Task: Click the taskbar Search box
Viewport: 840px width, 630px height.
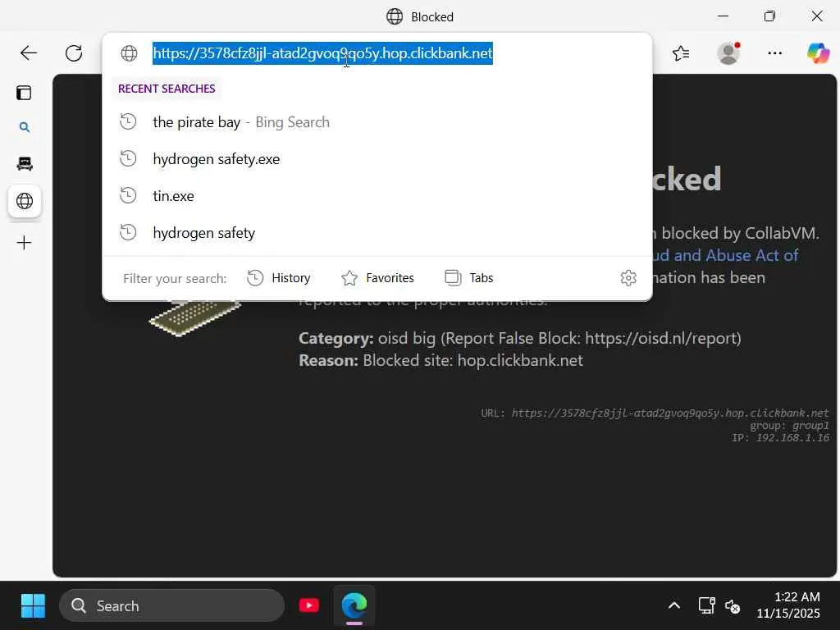Action: tap(172, 606)
